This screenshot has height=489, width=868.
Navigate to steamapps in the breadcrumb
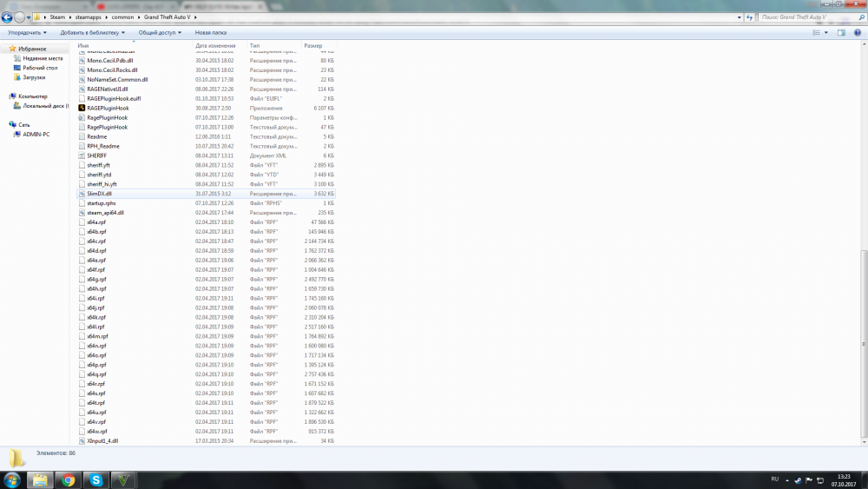tap(89, 17)
